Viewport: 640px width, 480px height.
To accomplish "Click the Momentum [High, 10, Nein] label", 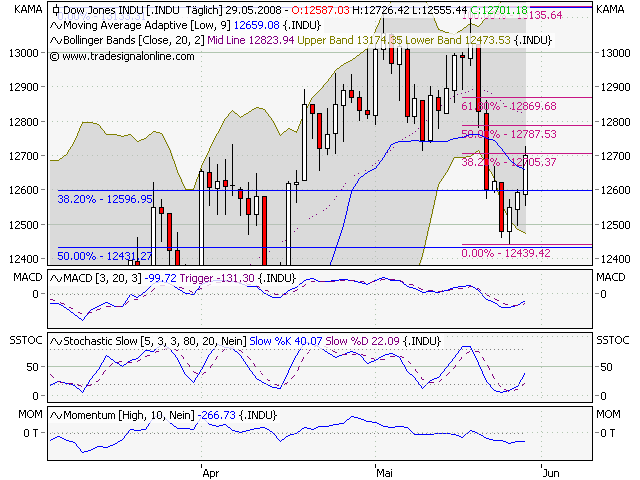I will click(129, 415).
